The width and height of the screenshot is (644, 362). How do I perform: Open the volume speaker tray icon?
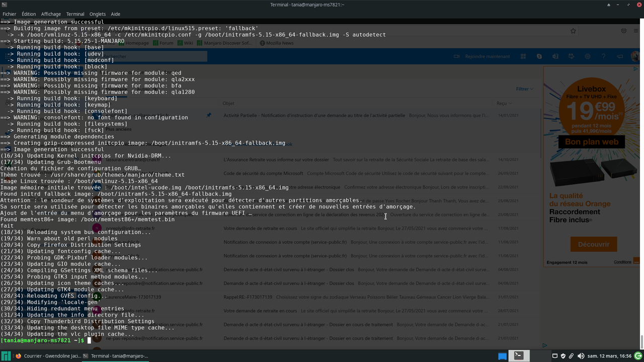click(581, 356)
